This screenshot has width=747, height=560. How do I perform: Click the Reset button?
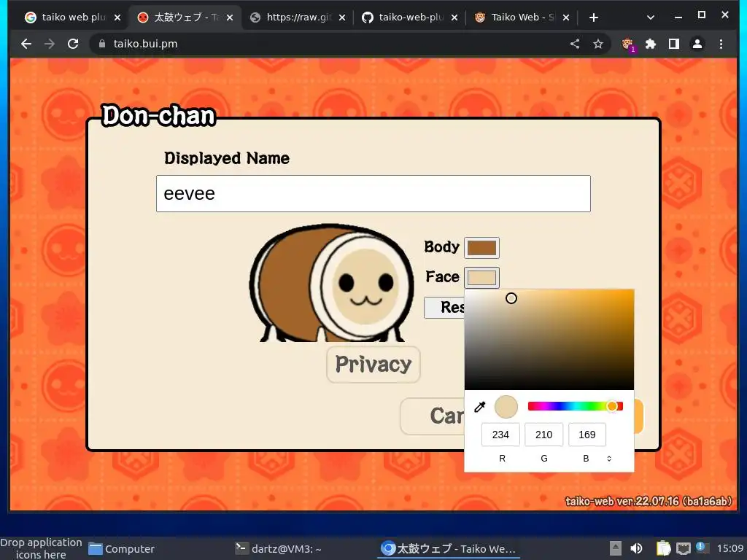coord(444,308)
